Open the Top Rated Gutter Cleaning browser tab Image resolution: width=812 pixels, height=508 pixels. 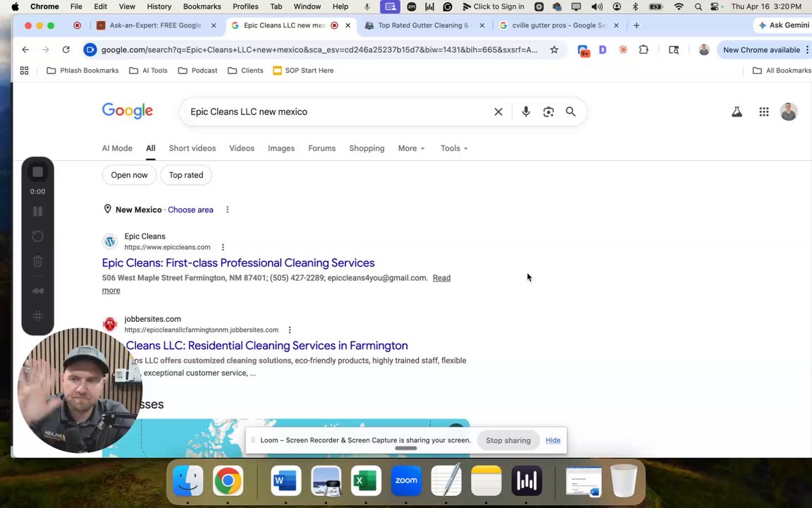pyautogui.click(x=423, y=25)
